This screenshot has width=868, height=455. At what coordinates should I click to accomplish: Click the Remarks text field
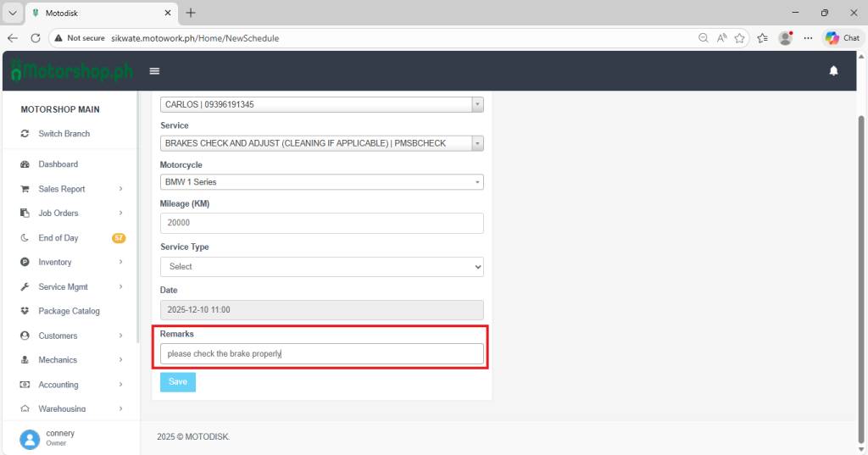[321, 354]
